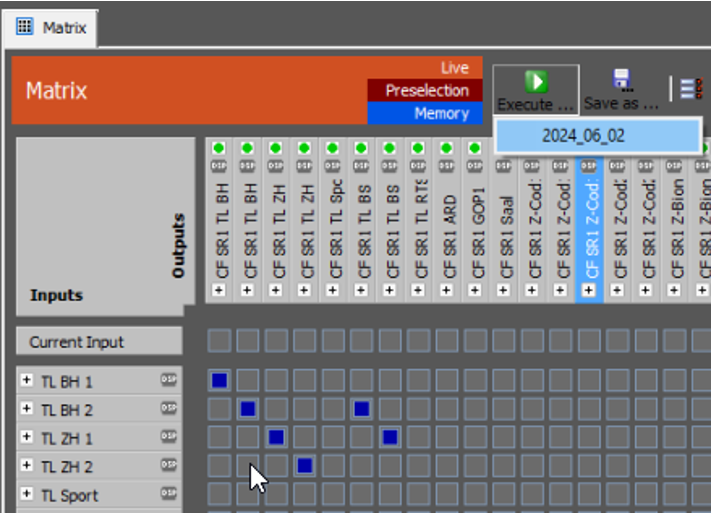Click the DSP icon of CF SR1 Saal column
The height and width of the screenshot is (514, 712).
pyautogui.click(x=503, y=166)
